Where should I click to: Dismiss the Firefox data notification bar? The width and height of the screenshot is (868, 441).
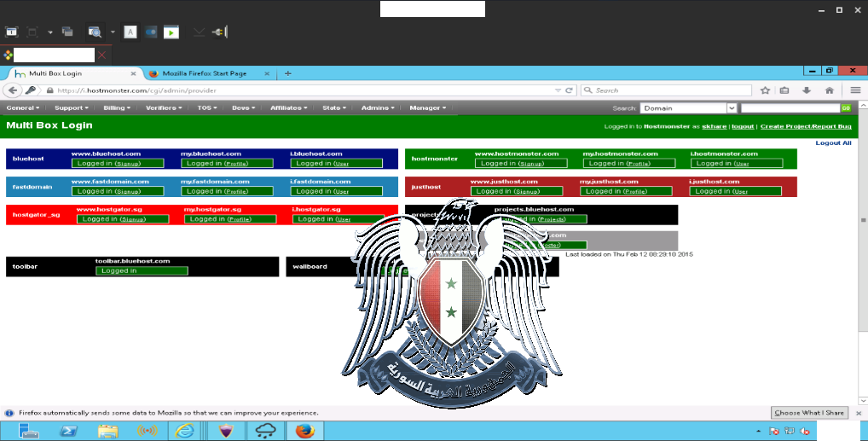pyautogui.click(x=859, y=414)
